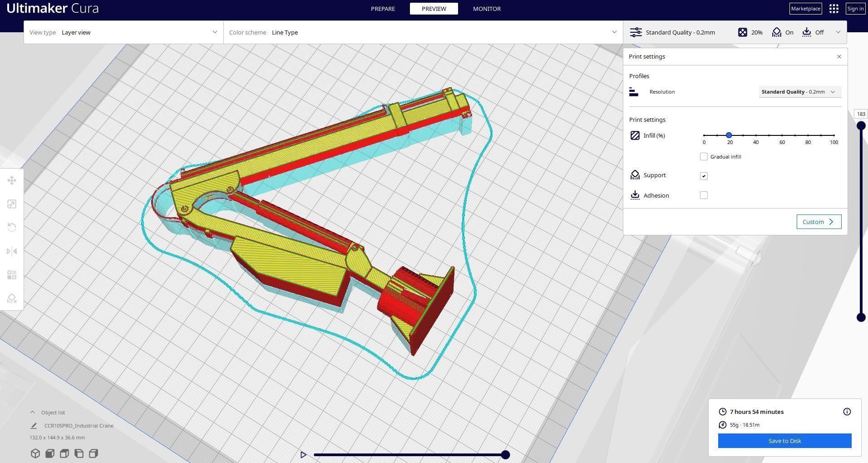Click Save to Disk
Viewport: 868px width, 463px height.
[784, 441]
